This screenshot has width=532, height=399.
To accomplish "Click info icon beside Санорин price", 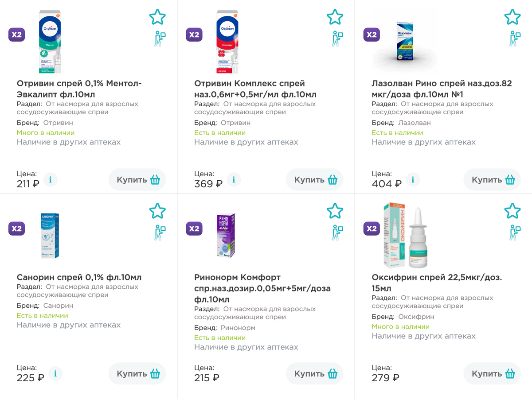I will pyautogui.click(x=55, y=373).
